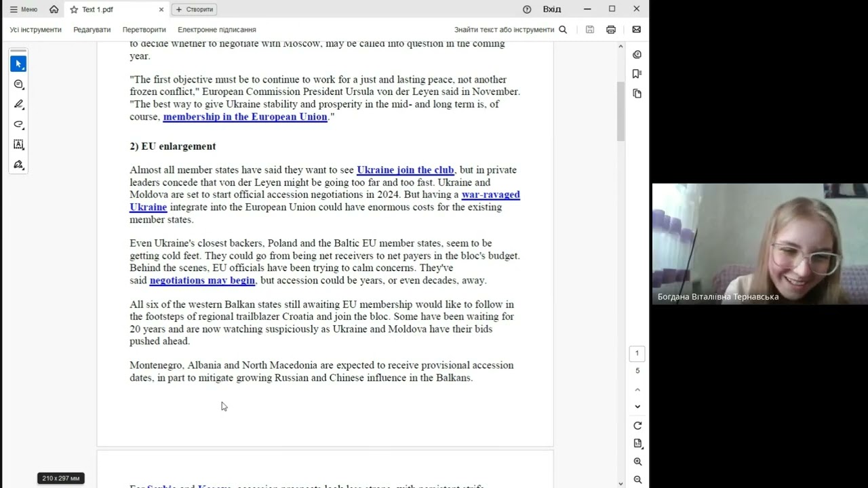Switch to the Text 1.pdf tab
868x488 pixels.
point(117,9)
